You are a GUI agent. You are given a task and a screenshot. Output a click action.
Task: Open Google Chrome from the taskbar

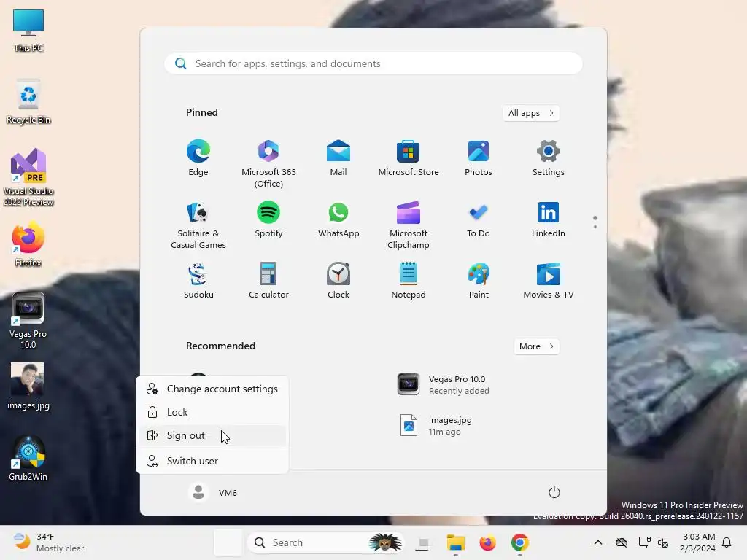(519, 542)
